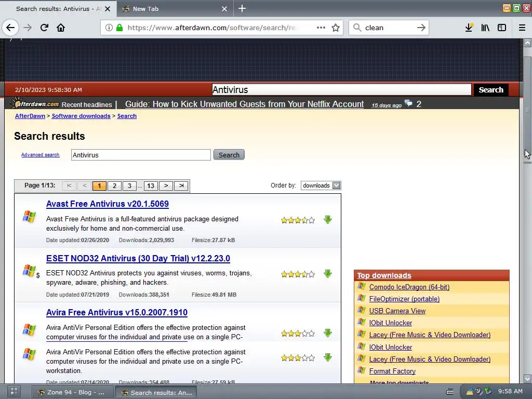Open Comodo IceDragon (64-bit) link

tap(409, 287)
